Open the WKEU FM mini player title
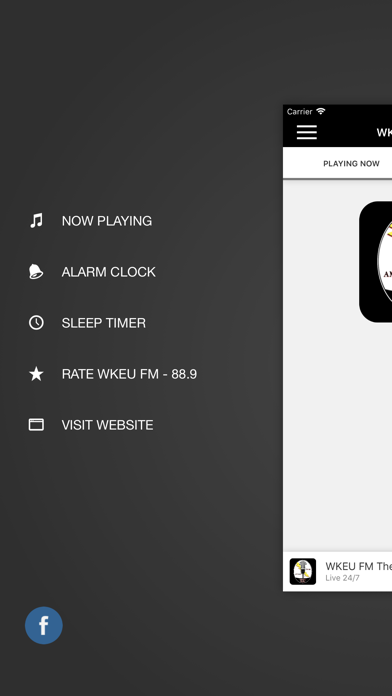This screenshot has width=392, height=696. [x=359, y=566]
